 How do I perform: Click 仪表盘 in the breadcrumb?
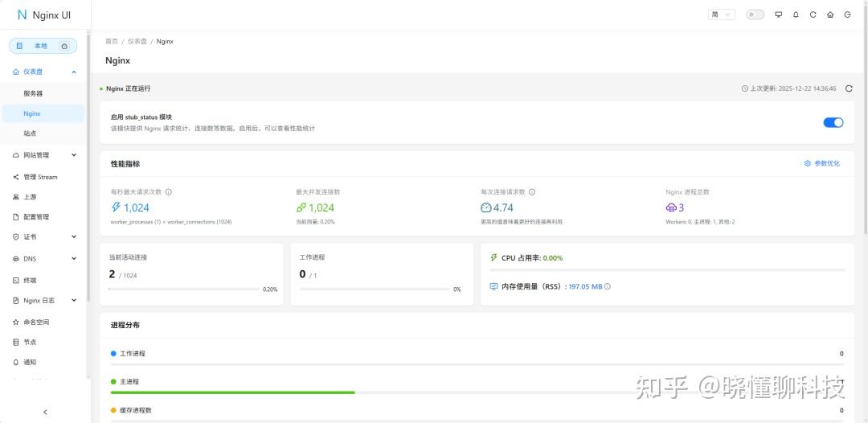[137, 42]
